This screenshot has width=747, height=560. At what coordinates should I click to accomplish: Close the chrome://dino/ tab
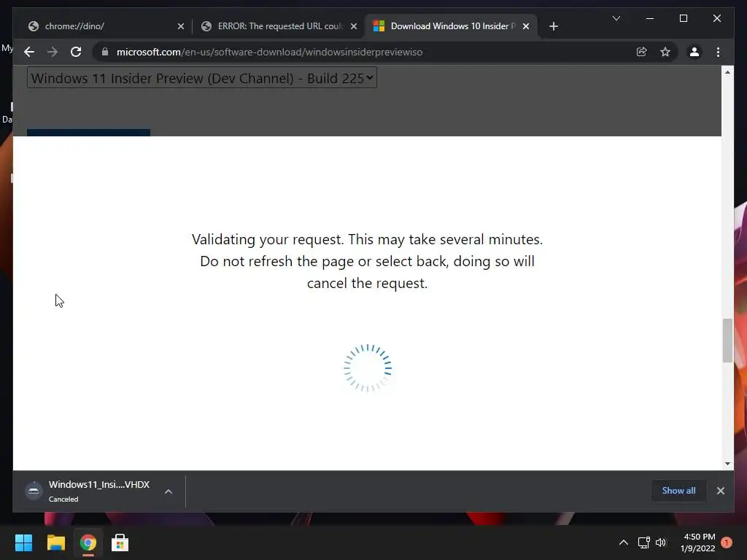[x=181, y=26]
